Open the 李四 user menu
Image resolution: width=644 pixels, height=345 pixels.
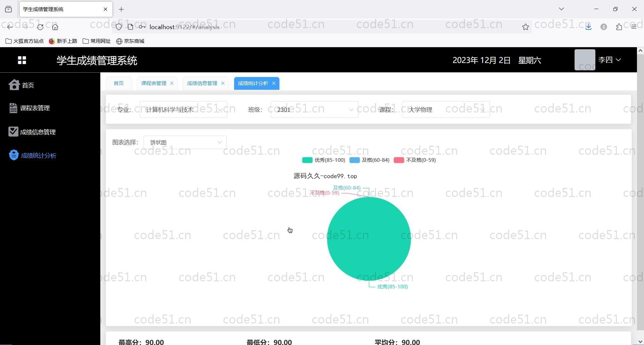point(609,60)
